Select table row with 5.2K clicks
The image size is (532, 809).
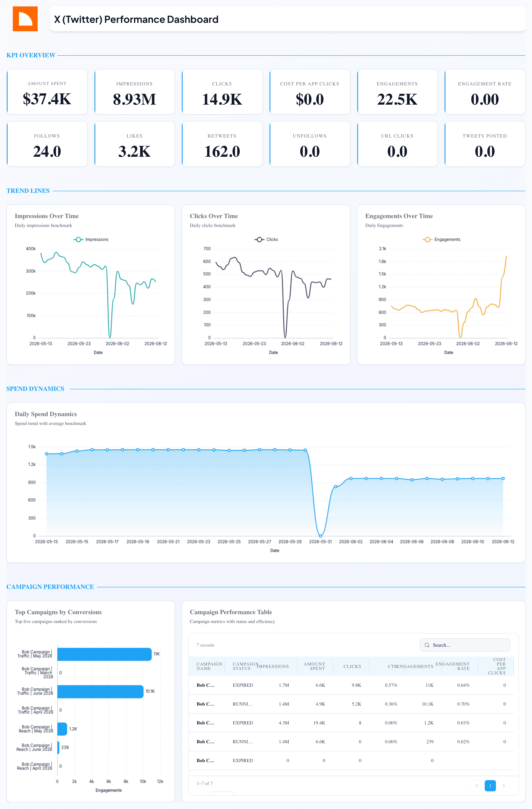351,704
